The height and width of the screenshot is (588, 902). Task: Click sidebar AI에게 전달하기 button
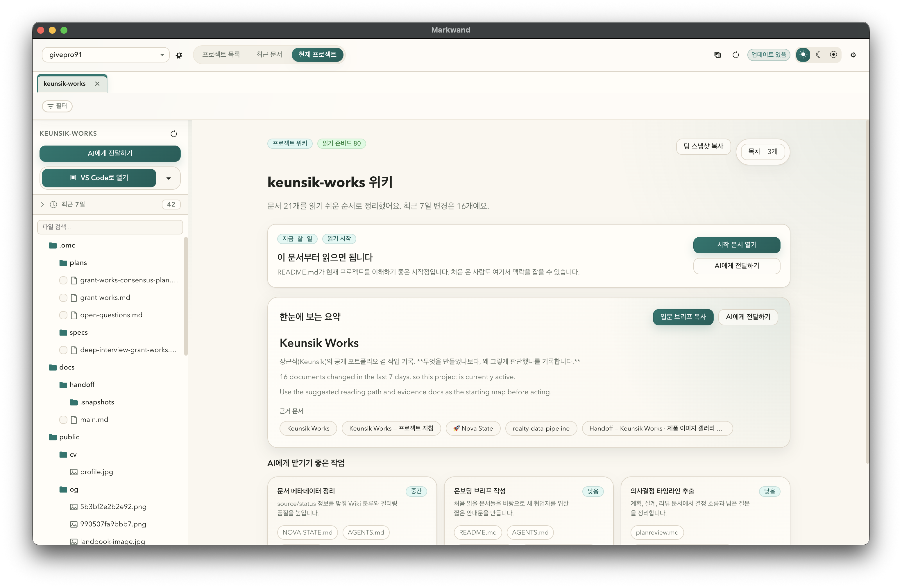click(x=110, y=153)
